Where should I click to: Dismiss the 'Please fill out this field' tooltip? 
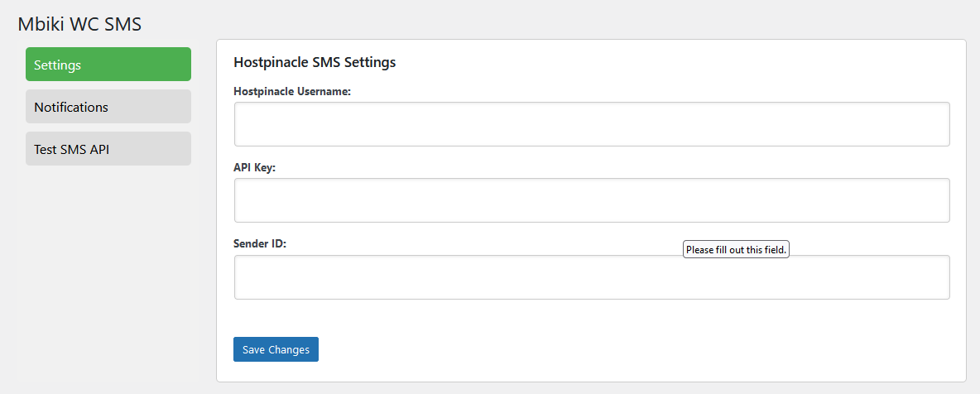[x=736, y=249]
